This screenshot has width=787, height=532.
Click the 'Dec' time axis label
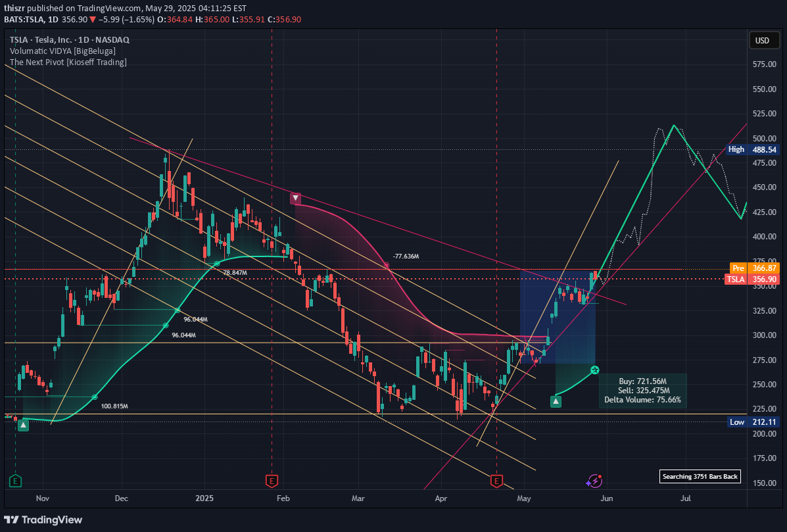(x=122, y=498)
